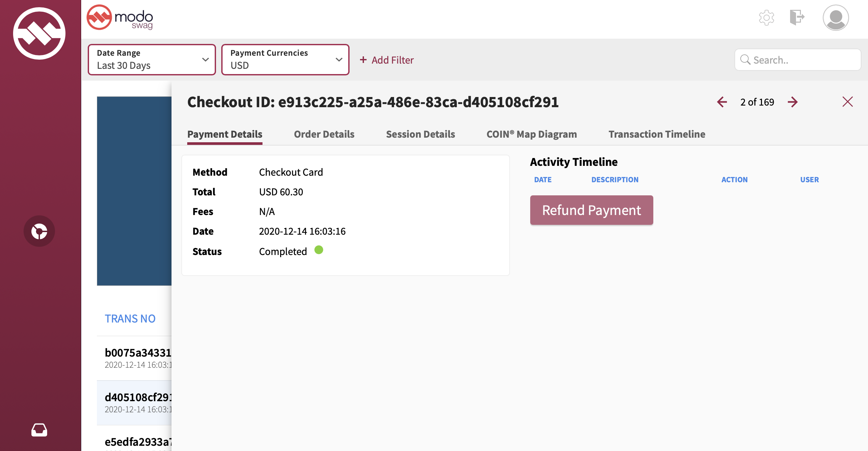Click the settings gear icon
Image resolution: width=868 pixels, height=451 pixels.
766,18
